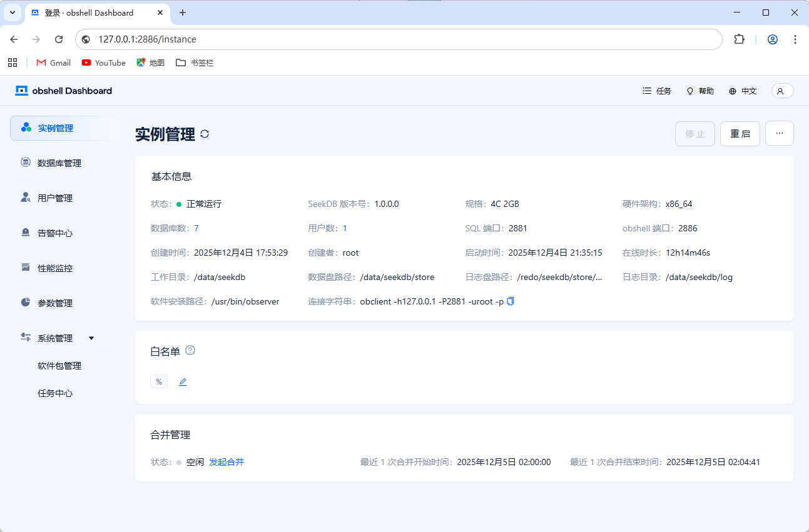Open the 告警中心 section

point(55,233)
